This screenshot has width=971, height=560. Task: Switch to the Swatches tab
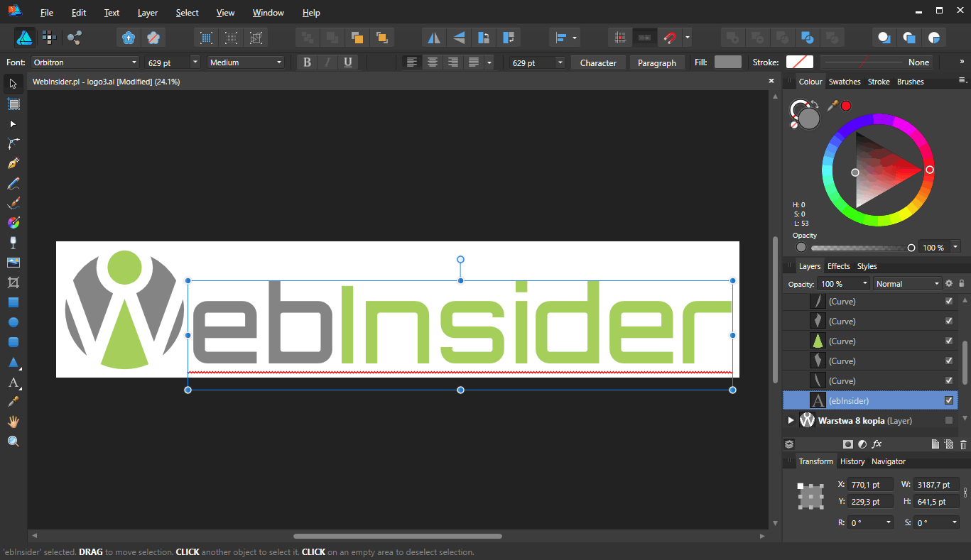click(x=845, y=82)
